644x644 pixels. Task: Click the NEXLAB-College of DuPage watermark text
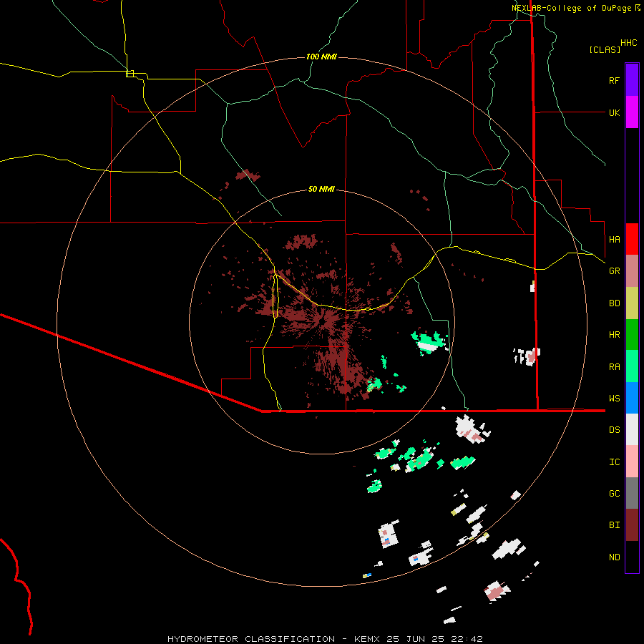point(571,8)
